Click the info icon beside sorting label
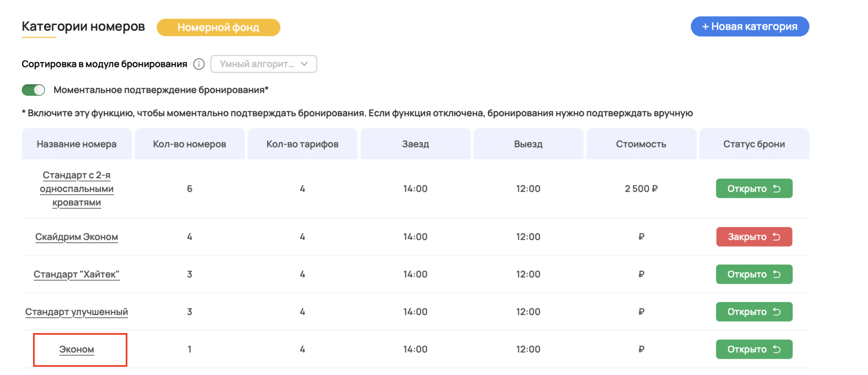 click(x=199, y=64)
